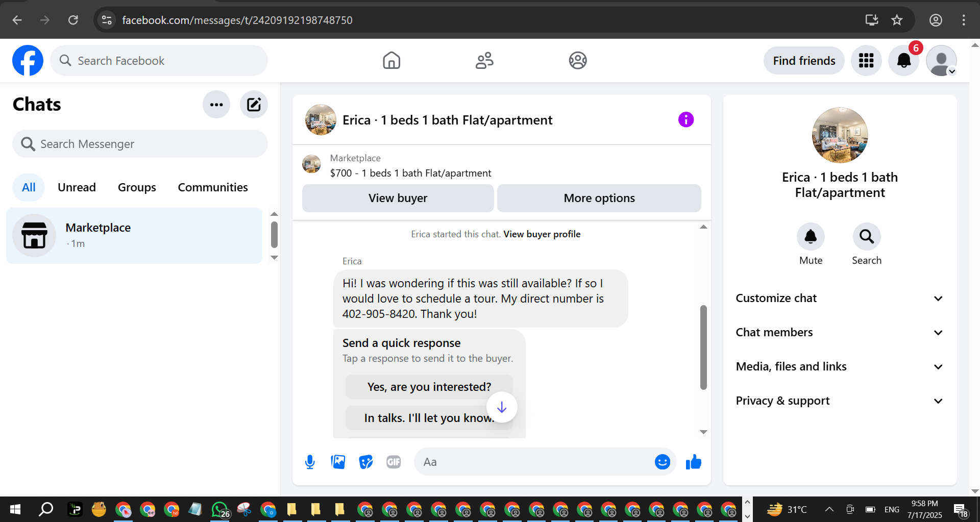Open the Facebook Menu grid icon

866,61
